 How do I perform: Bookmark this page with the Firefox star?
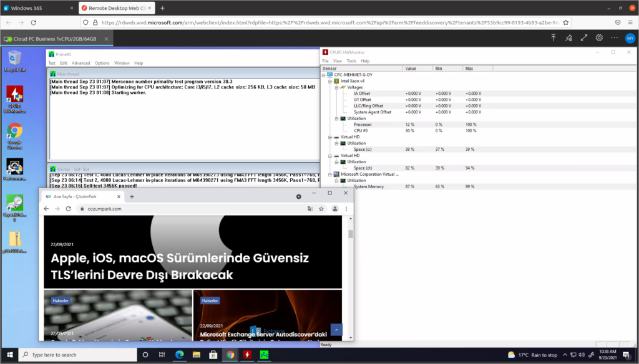[x=565, y=23]
